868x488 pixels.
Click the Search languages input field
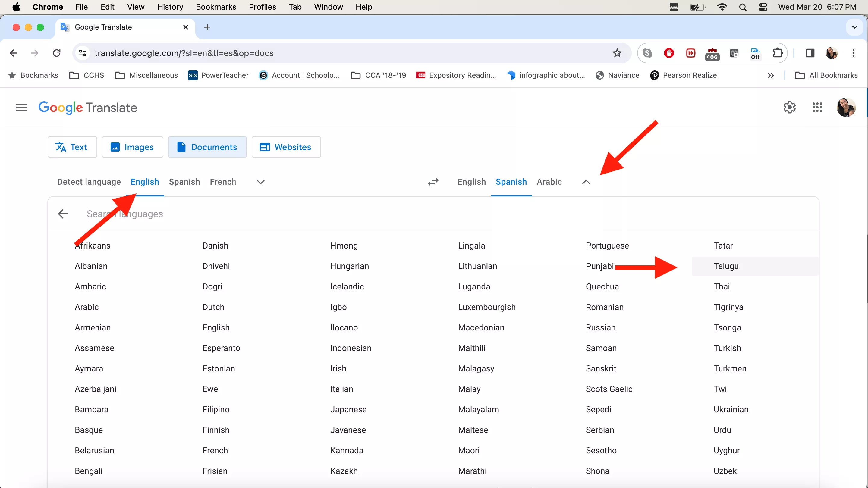tap(202, 214)
